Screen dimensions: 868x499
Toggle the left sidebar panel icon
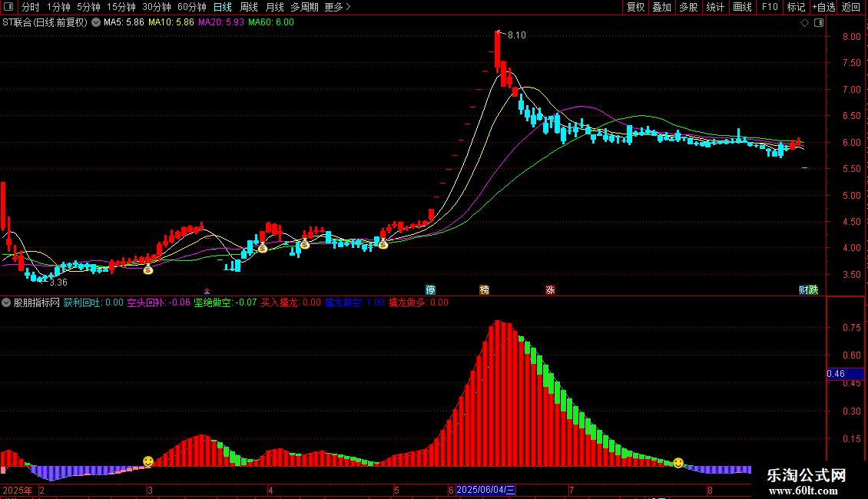tap(8, 7)
